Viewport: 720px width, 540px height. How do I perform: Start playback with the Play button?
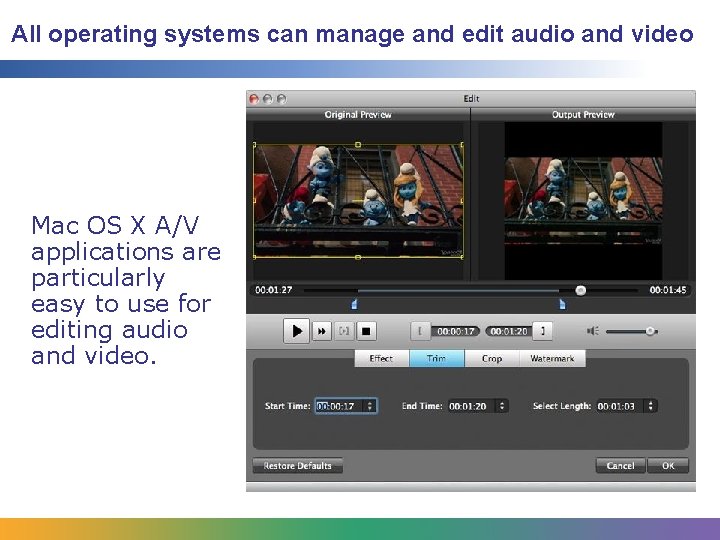pyautogui.click(x=296, y=331)
